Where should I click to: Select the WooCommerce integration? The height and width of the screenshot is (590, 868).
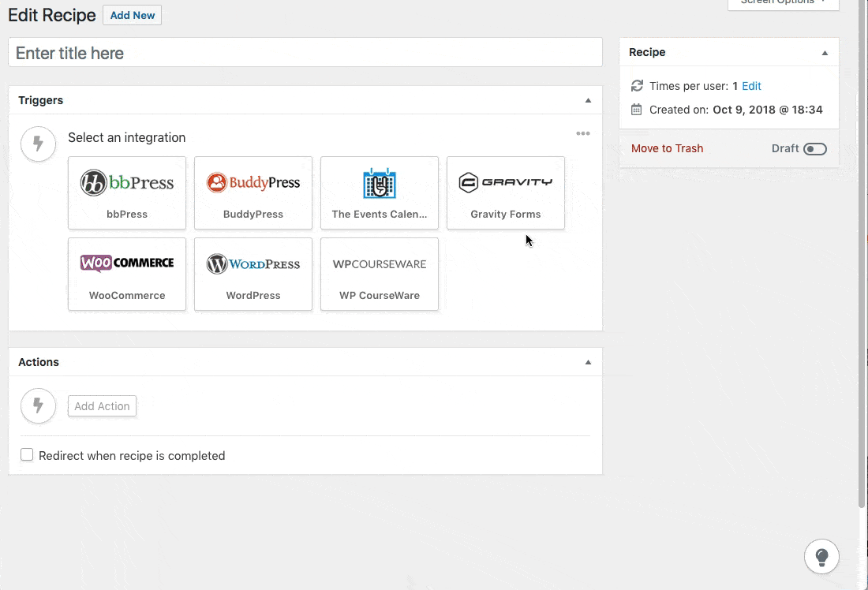coord(127,274)
